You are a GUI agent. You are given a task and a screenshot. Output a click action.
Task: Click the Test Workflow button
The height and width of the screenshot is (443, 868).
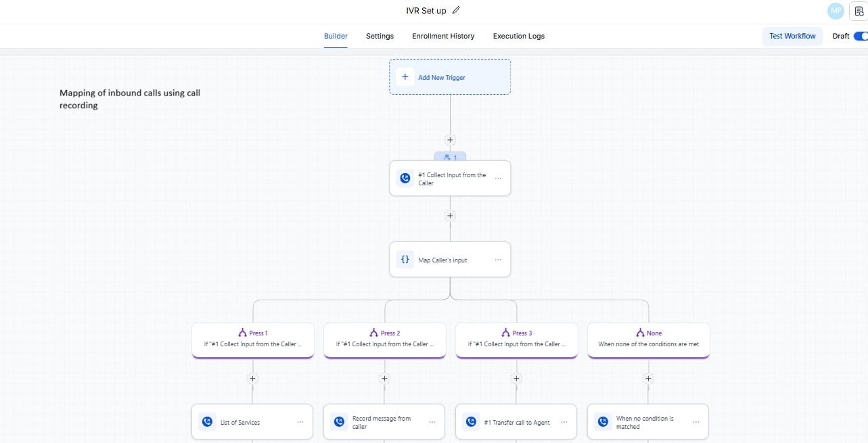pos(792,36)
